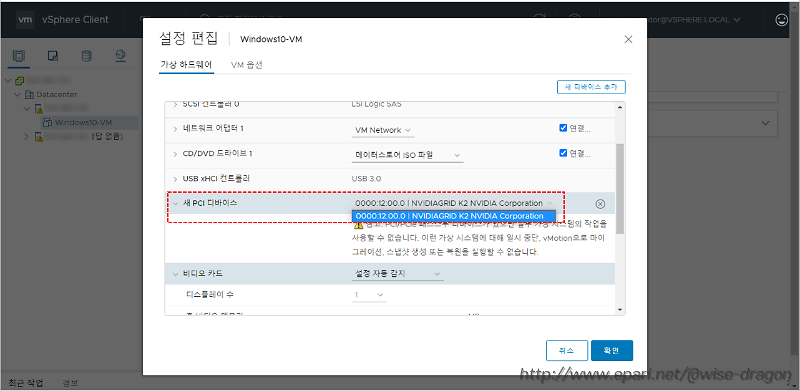Click the vSphere Client title
Screen dimensions: 800x391
(75, 20)
